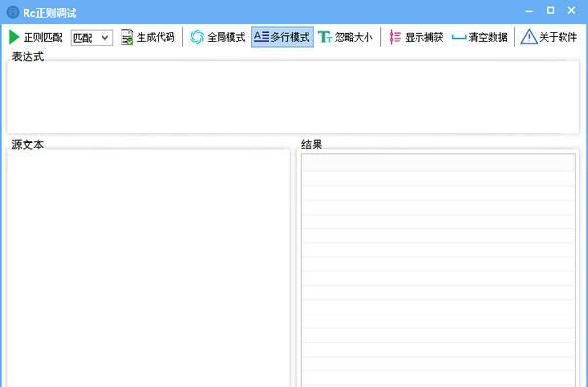The image size is (588, 387).
Task: Minimize the Rc正则调试 window
Action: (x=529, y=11)
